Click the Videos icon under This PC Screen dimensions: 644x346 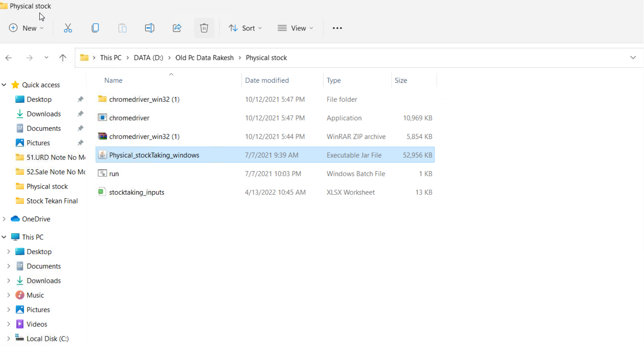(x=20, y=324)
